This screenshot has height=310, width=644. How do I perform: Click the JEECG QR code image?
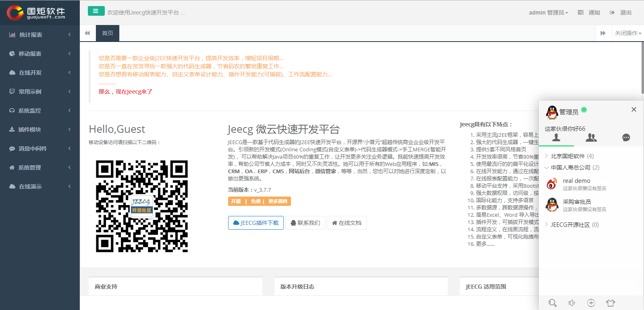click(142, 206)
